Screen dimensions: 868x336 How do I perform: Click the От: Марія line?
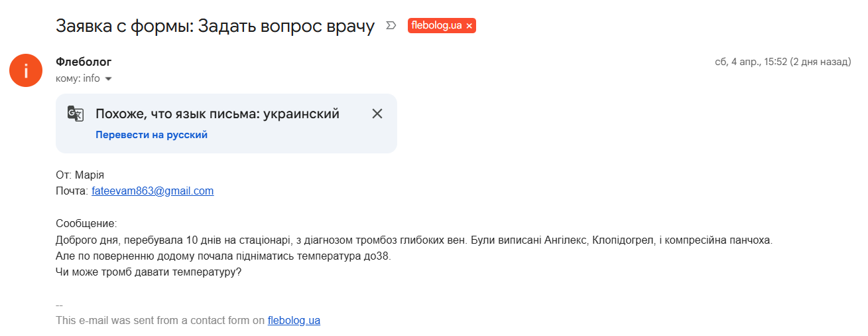[80, 175]
